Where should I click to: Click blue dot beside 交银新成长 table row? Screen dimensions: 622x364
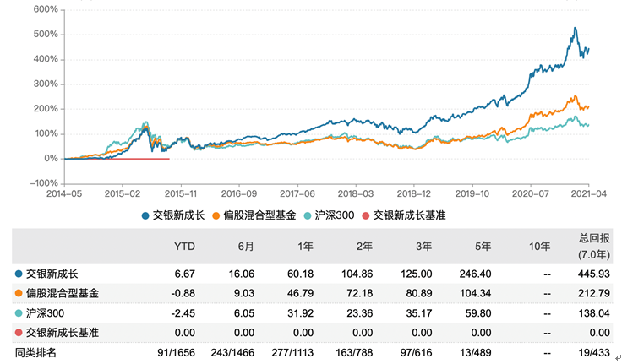pos(19,274)
